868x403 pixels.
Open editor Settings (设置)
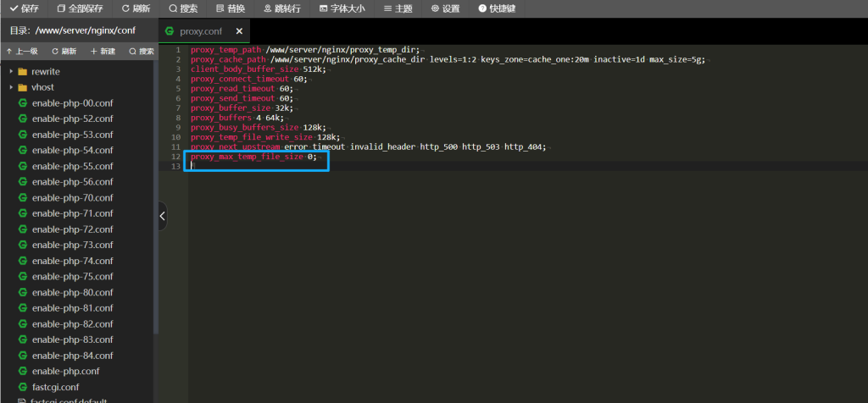click(445, 8)
